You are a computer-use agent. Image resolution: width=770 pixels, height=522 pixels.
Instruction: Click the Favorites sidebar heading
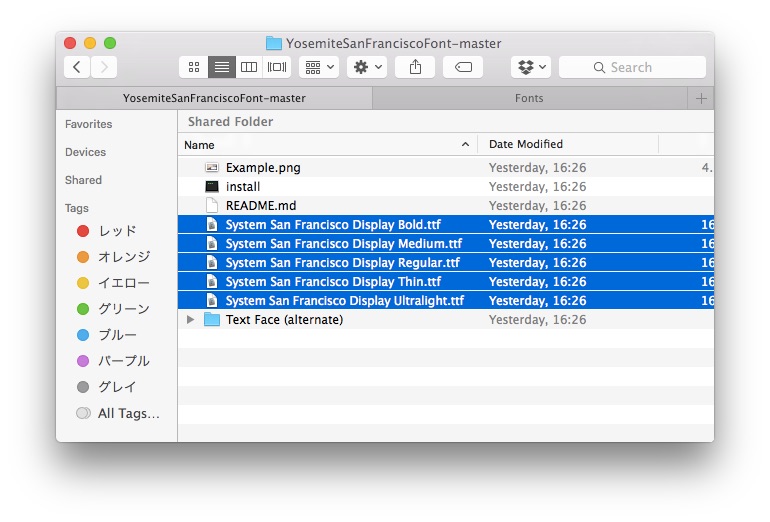[88, 124]
